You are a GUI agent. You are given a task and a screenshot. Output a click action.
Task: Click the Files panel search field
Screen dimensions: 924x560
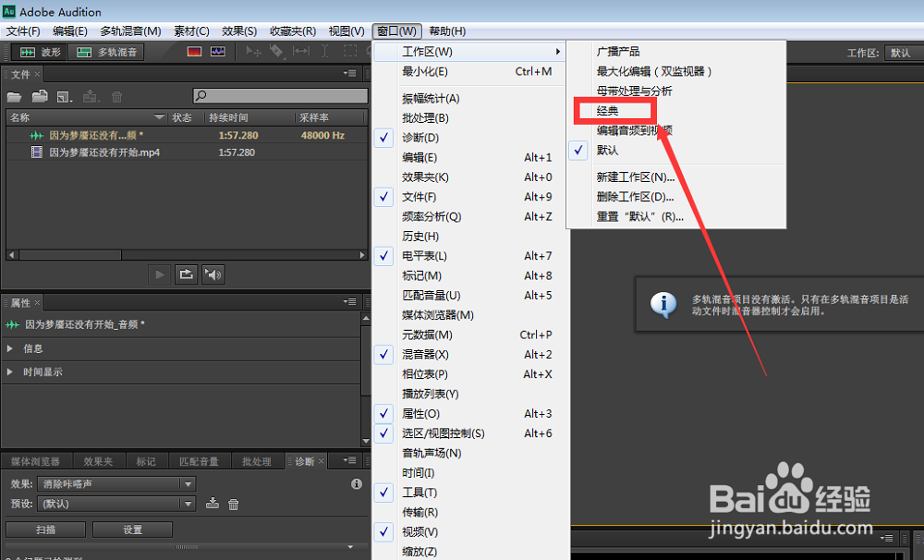tap(281, 95)
